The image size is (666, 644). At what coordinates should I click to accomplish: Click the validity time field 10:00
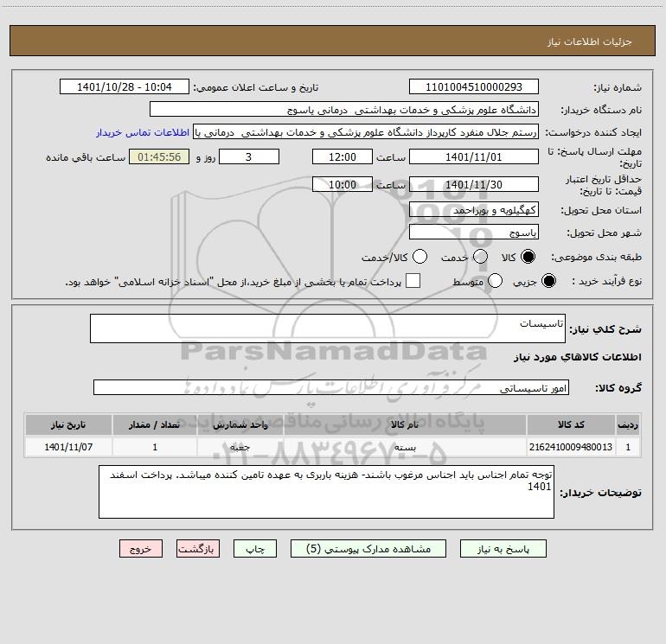pos(343,184)
